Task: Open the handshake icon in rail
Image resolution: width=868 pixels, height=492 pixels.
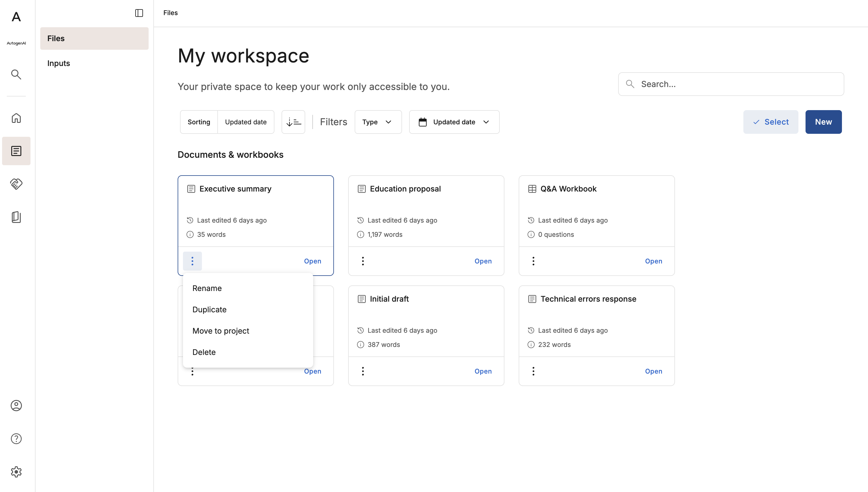Action: (x=16, y=184)
